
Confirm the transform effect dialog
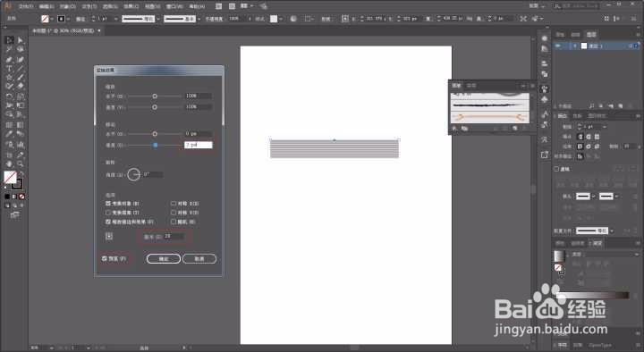(164, 259)
